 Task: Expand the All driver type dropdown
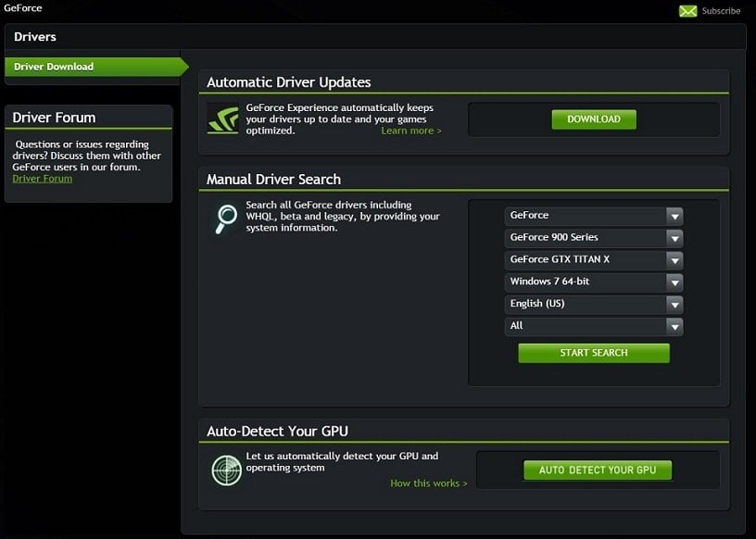point(594,326)
